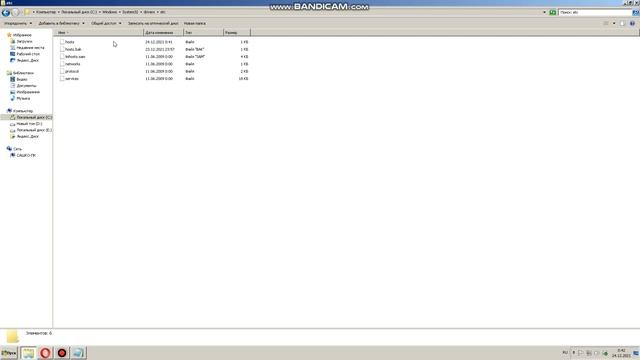Click the 'protocol' file name
This screenshot has width=640, height=360.
click(x=72, y=71)
